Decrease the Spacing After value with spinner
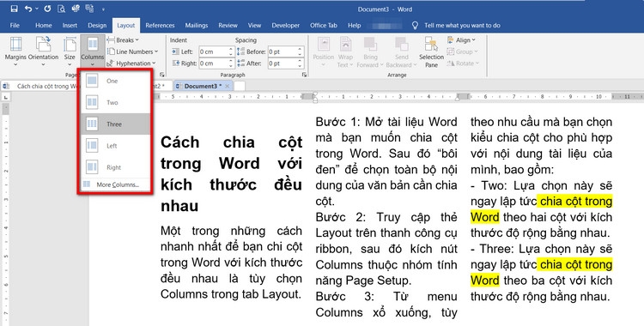The height and width of the screenshot is (326, 644). (x=301, y=66)
